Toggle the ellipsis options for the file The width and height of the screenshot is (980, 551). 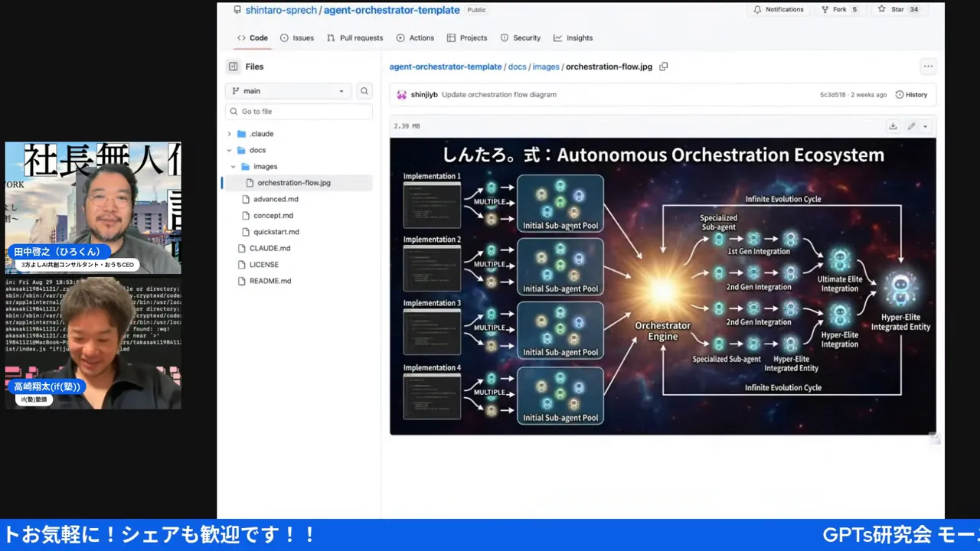pyautogui.click(x=928, y=67)
